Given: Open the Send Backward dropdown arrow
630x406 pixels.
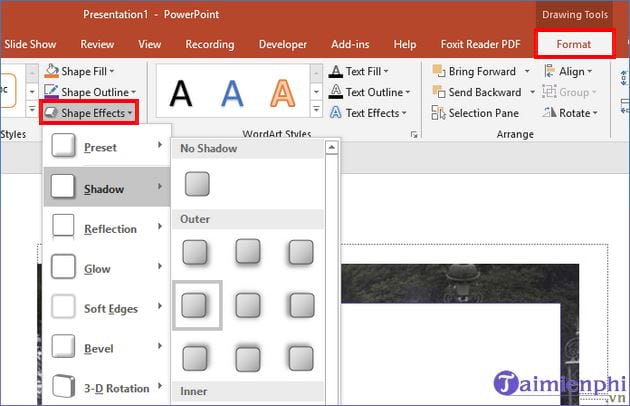Looking at the screenshot, I should (532, 92).
